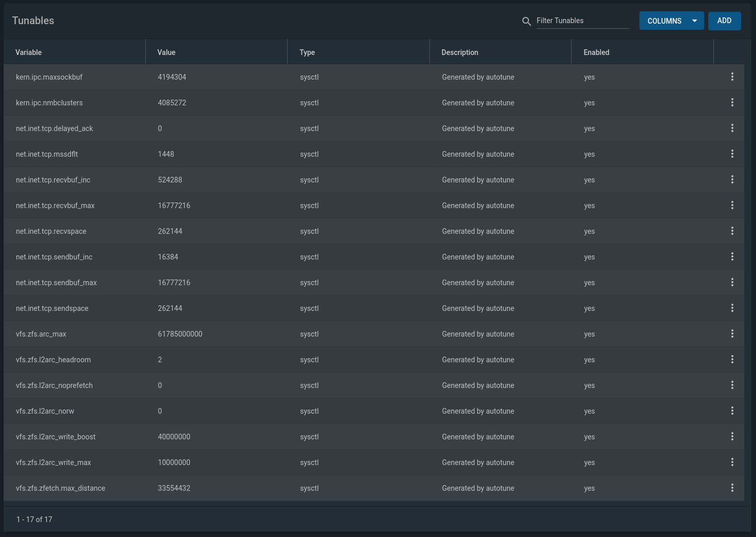Sort by the Variable column header
The height and width of the screenshot is (537, 756).
point(29,52)
